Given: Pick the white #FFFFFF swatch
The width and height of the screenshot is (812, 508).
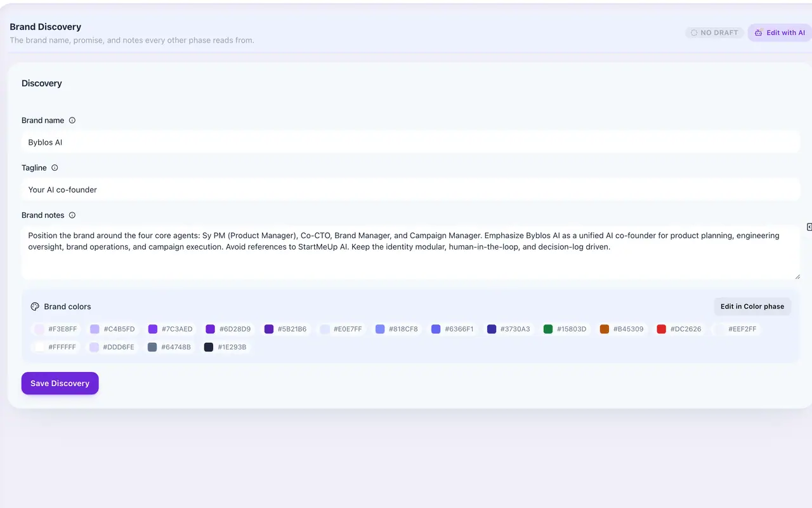Looking at the screenshot, I should coord(55,347).
